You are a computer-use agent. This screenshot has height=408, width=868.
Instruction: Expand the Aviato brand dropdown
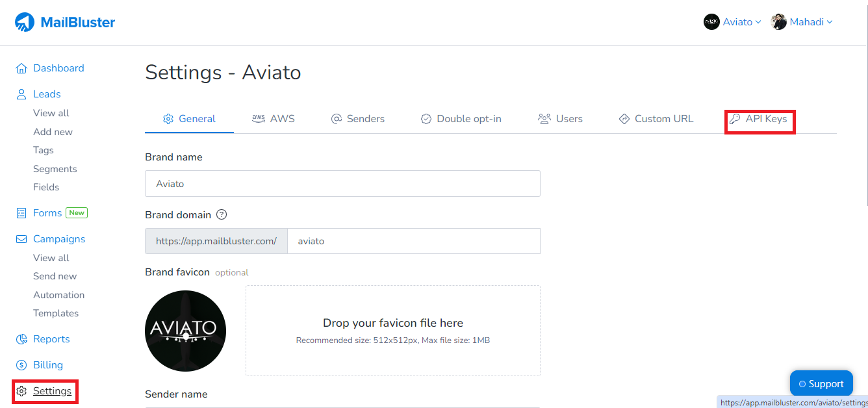(x=732, y=22)
